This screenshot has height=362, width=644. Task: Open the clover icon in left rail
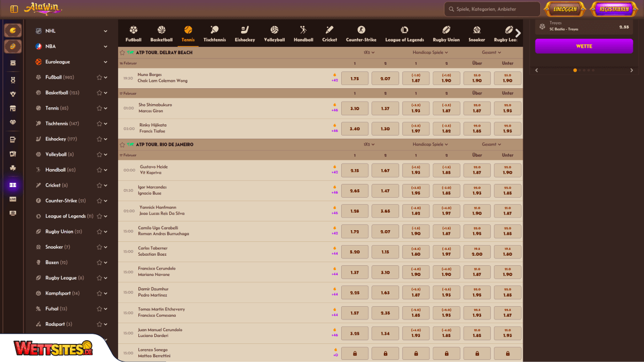[13, 168]
